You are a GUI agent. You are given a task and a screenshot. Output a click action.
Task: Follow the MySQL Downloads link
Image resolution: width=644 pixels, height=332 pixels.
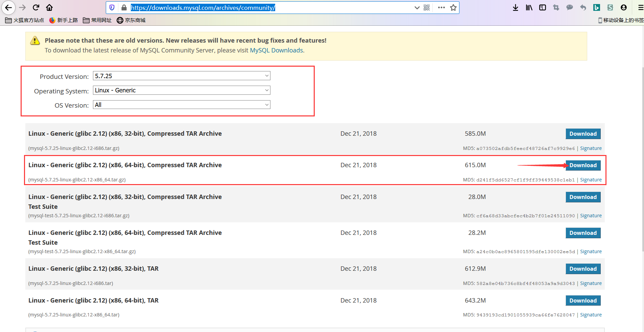click(x=276, y=50)
